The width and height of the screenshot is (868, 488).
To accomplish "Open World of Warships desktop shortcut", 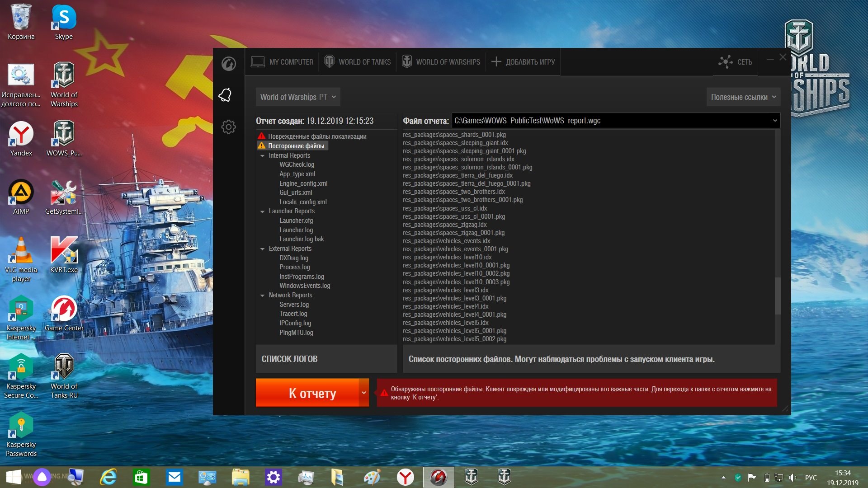I will coord(64,85).
